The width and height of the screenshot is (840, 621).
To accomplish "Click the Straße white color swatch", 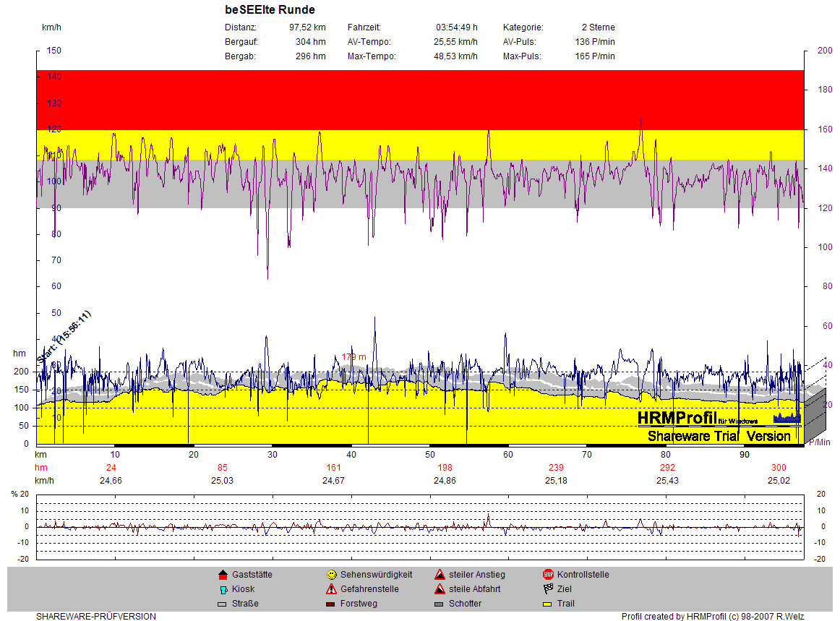I will coord(223,604).
